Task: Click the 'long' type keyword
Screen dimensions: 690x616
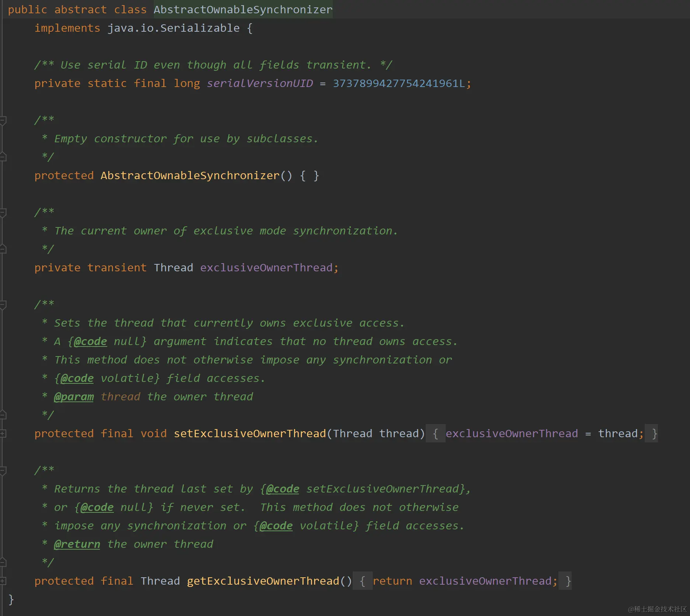Action: 187,83
